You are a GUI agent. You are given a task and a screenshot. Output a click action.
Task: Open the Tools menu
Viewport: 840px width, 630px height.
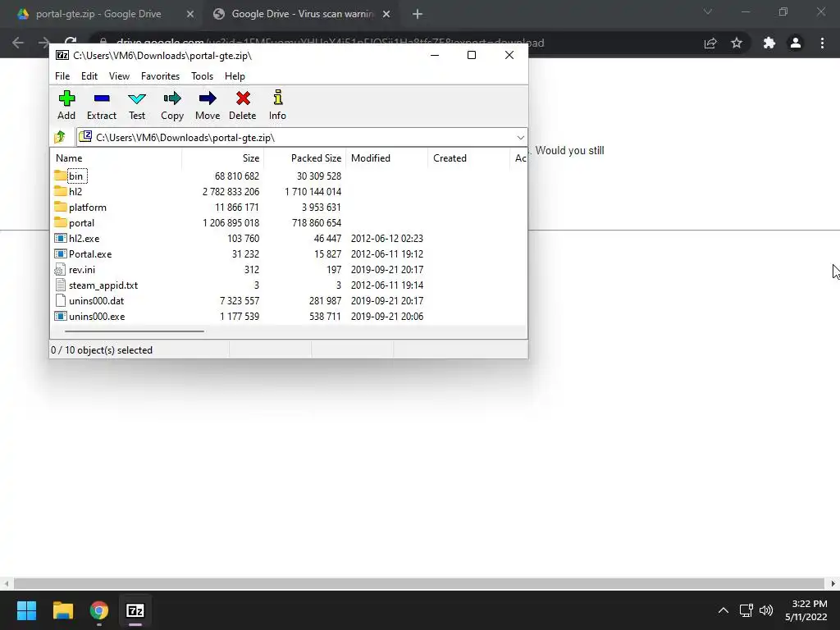(x=202, y=76)
